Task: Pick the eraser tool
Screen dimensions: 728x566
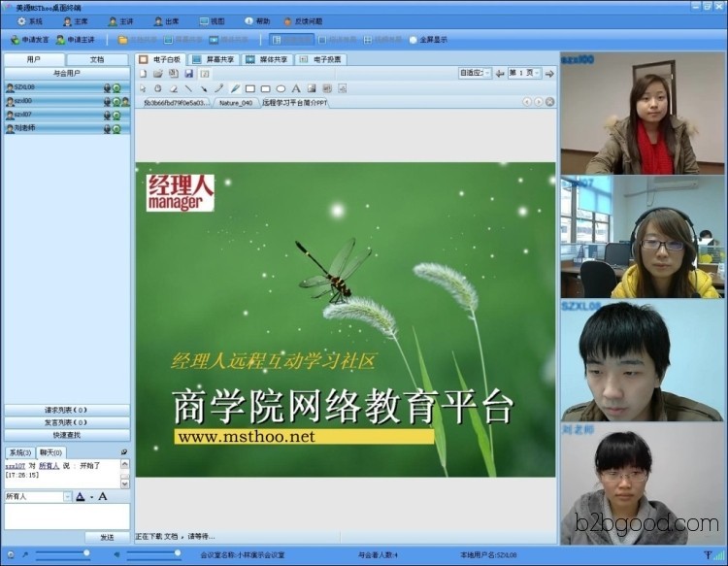Action: point(174,88)
